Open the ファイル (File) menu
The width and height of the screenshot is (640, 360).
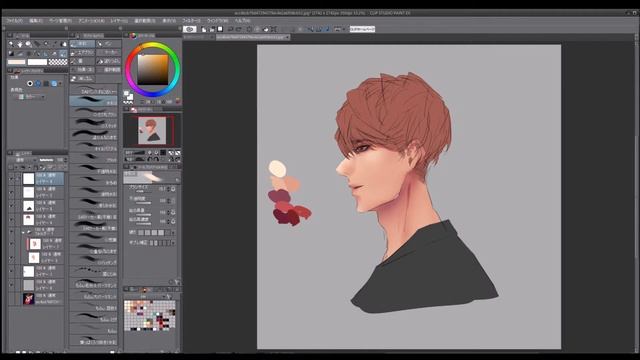pyautogui.click(x=15, y=20)
